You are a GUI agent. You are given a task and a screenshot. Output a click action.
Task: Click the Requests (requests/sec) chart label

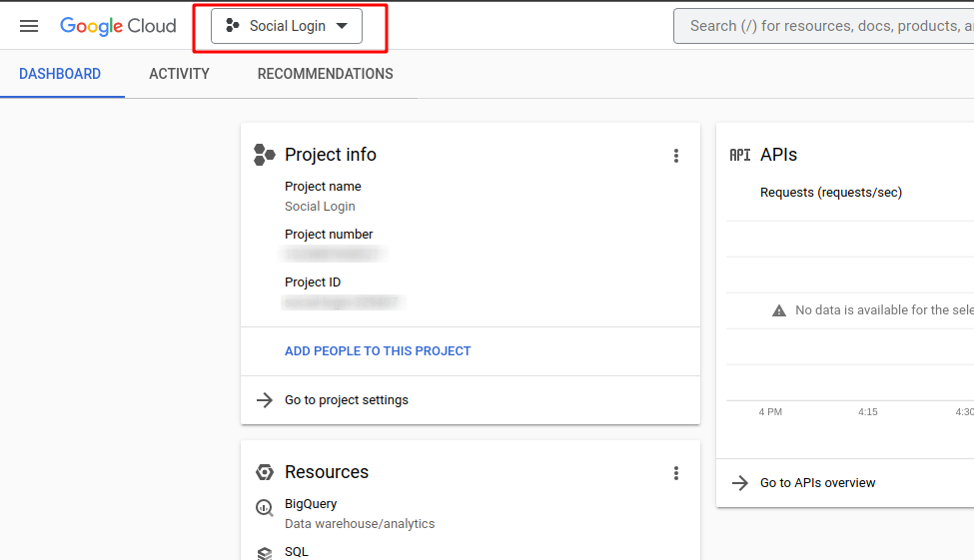pyautogui.click(x=831, y=193)
